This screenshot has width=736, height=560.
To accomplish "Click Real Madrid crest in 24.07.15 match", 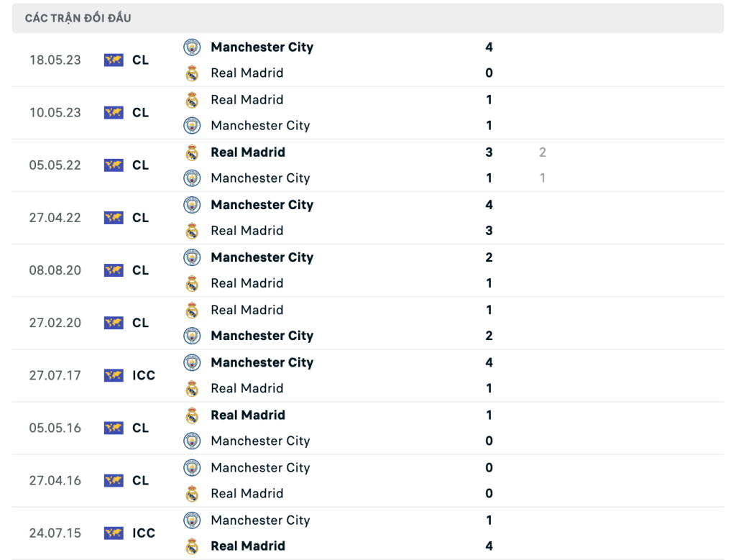I will pos(191,546).
